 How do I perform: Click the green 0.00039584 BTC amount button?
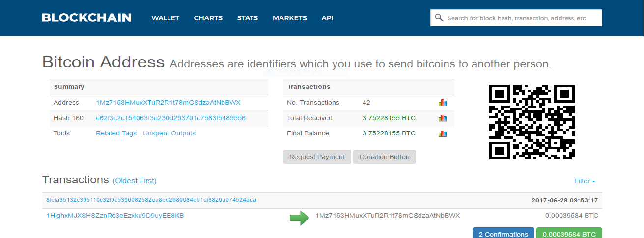pos(569,234)
